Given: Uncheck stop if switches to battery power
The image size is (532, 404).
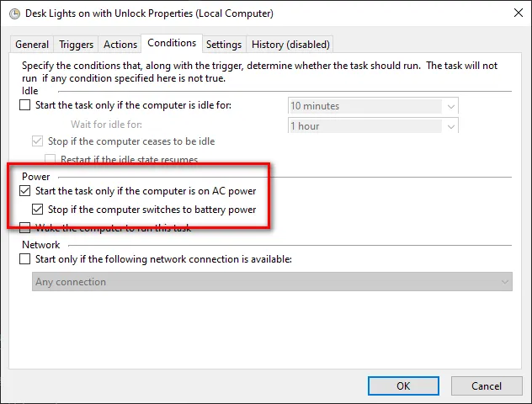Looking at the screenshot, I should point(37,210).
